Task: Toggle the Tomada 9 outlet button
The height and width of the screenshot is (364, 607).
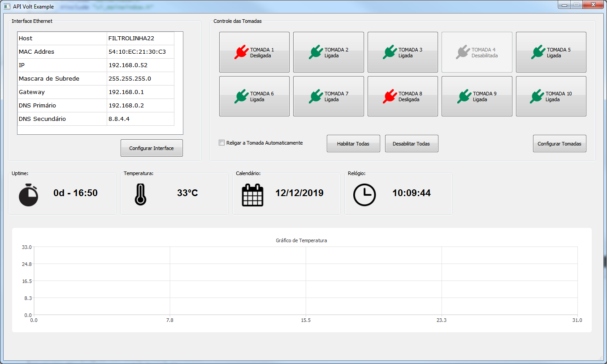Action: [477, 96]
